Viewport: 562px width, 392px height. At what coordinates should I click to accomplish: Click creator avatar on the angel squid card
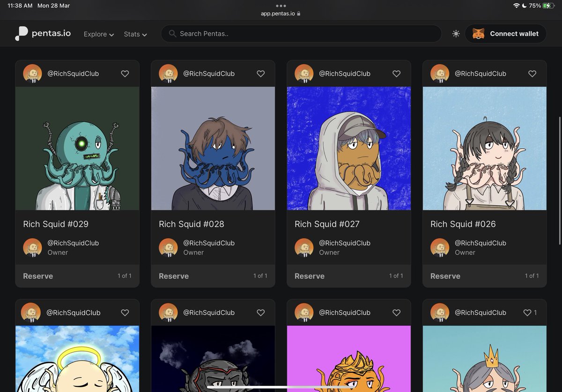coord(31,312)
